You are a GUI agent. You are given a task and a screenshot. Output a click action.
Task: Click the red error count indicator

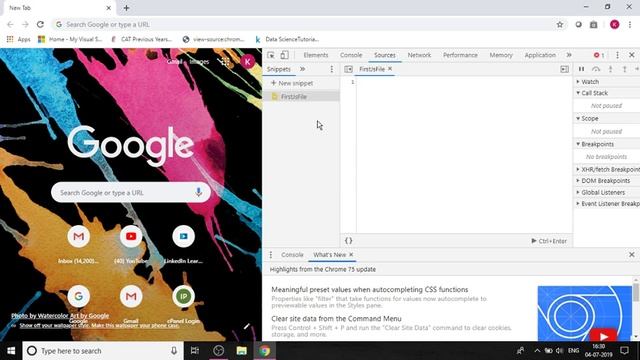599,55
